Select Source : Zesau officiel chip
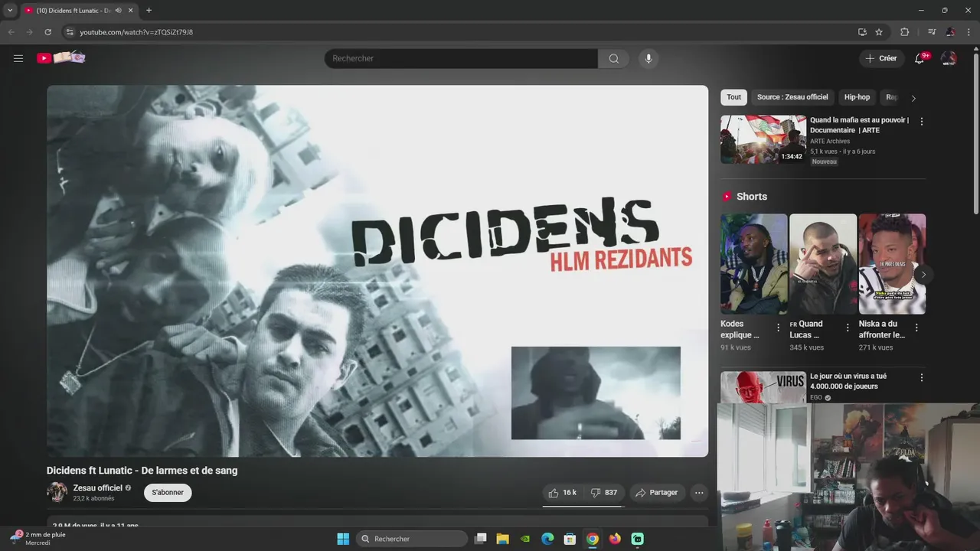The height and width of the screenshot is (551, 980). coord(792,97)
